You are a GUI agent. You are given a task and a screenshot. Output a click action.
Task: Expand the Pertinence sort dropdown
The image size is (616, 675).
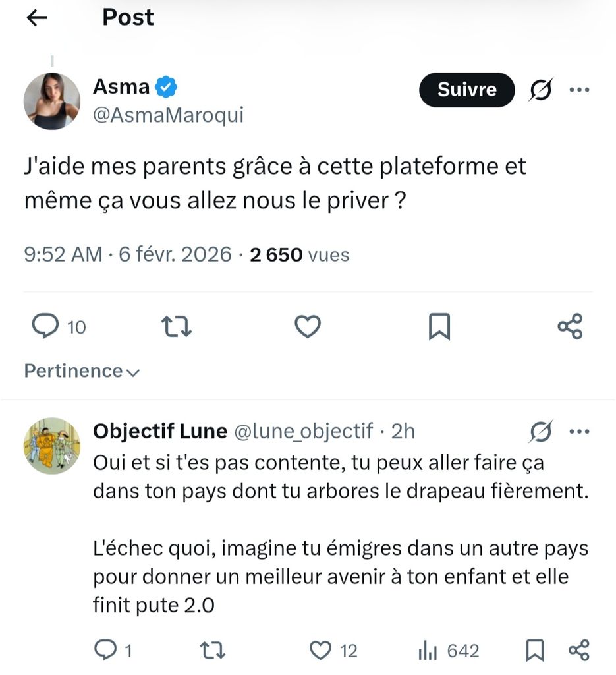point(82,371)
